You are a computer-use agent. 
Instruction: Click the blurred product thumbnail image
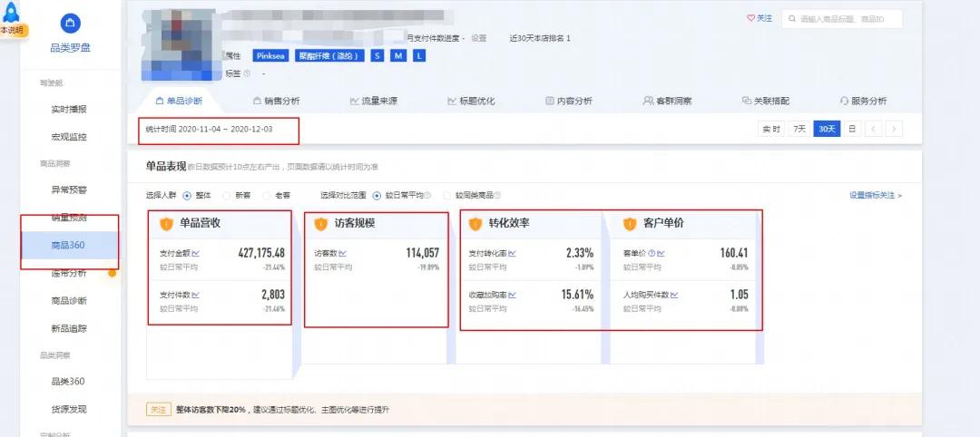[180, 45]
